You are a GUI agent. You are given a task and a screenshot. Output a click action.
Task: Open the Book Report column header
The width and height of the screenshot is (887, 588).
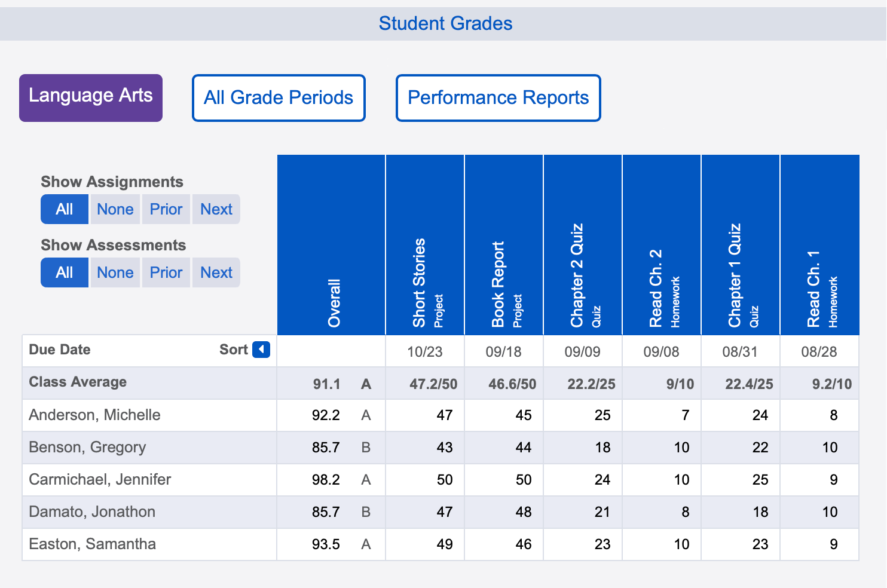pyautogui.click(x=503, y=245)
